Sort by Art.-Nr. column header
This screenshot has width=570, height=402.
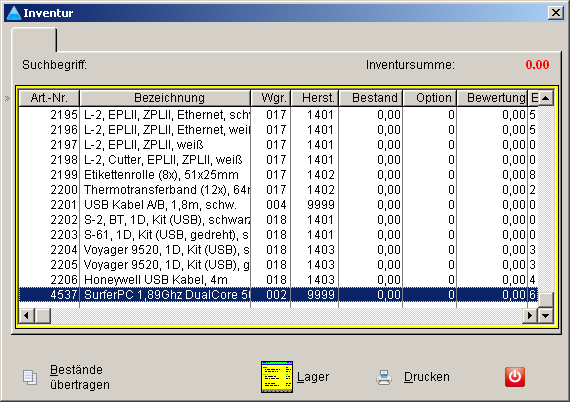49,98
